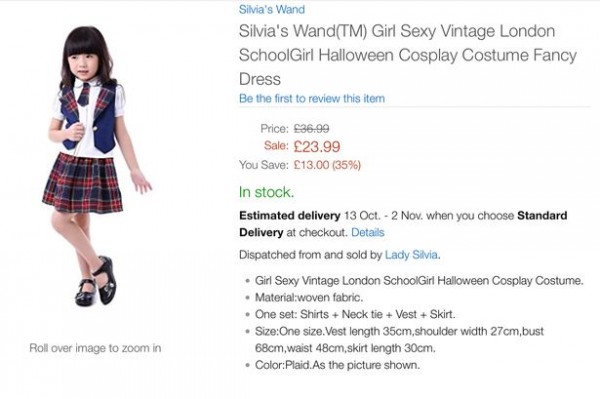The image size is (600, 399).
Task: Click the 'Size:One size' measurements bullet
Action: point(399,340)
